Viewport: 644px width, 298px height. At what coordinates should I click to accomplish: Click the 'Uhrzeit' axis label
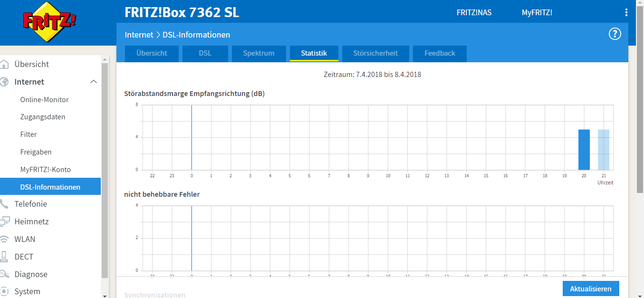(x=606, y=183)
